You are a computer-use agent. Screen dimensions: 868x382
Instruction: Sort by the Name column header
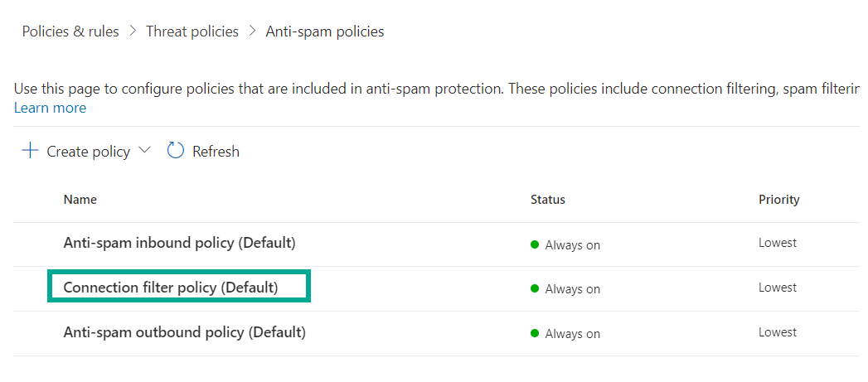80,200
